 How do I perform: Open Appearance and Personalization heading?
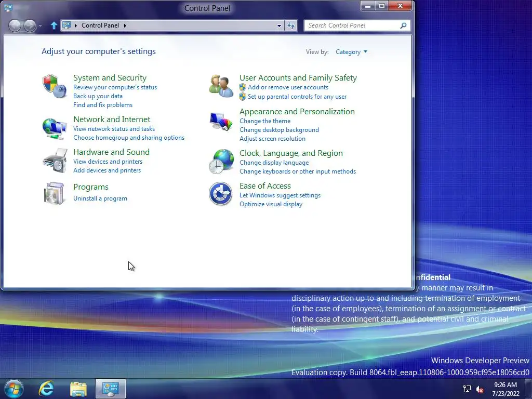click(297, 112)
